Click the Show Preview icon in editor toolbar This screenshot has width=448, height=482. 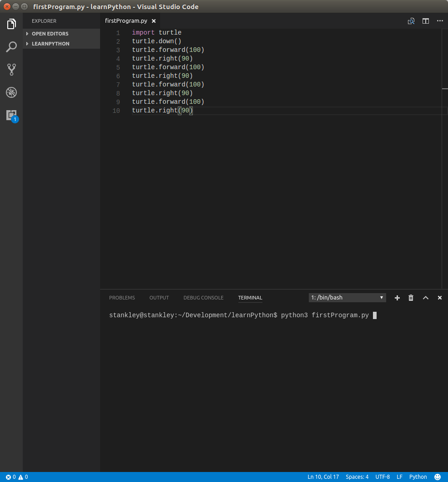pos(411,21)
